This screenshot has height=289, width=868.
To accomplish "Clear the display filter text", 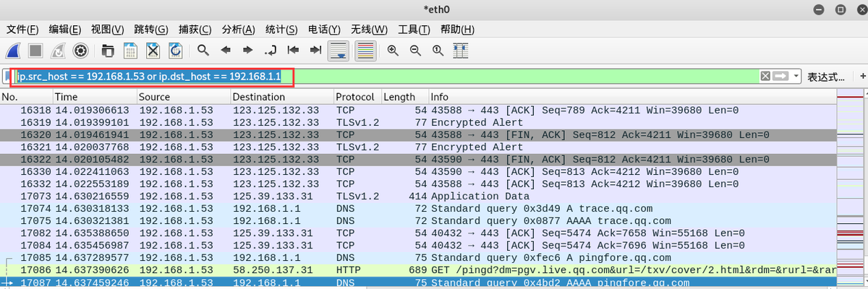I will tap(765, 77).
